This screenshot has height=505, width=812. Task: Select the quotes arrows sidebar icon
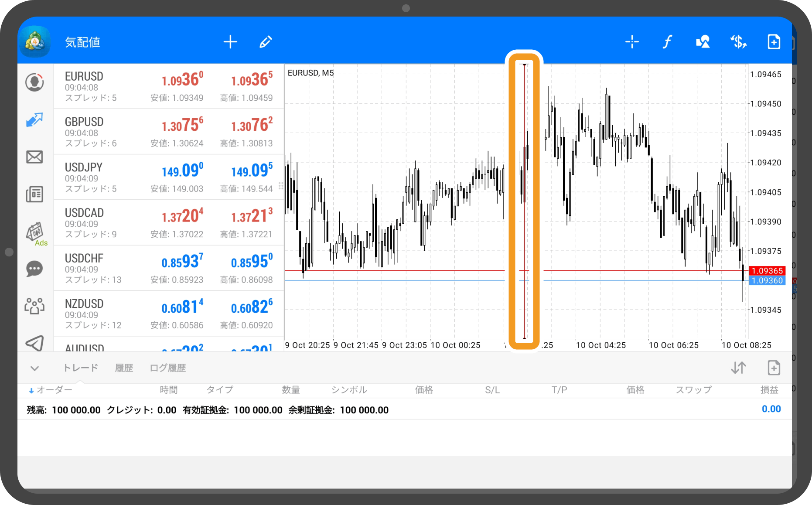click(x=34, y=119)
